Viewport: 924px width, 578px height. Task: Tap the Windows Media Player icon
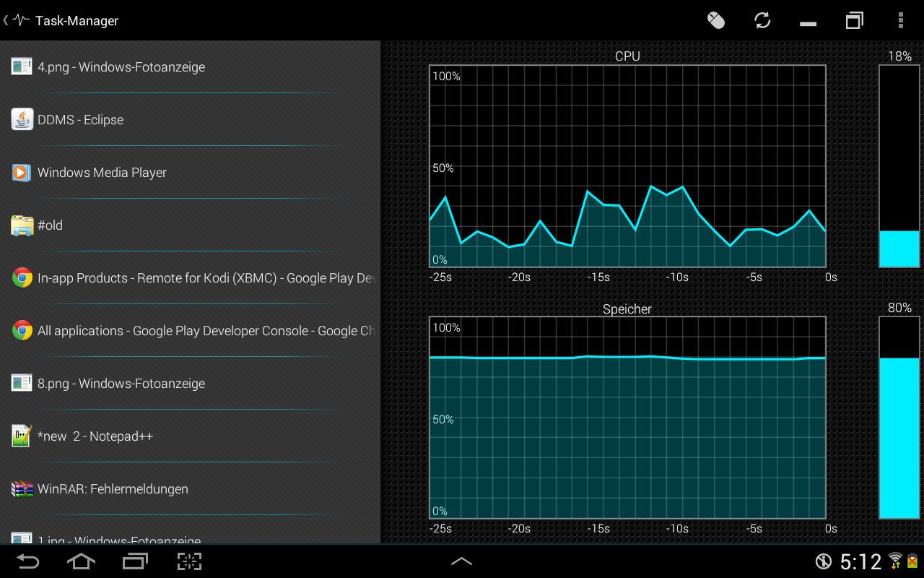coord(22,173)
